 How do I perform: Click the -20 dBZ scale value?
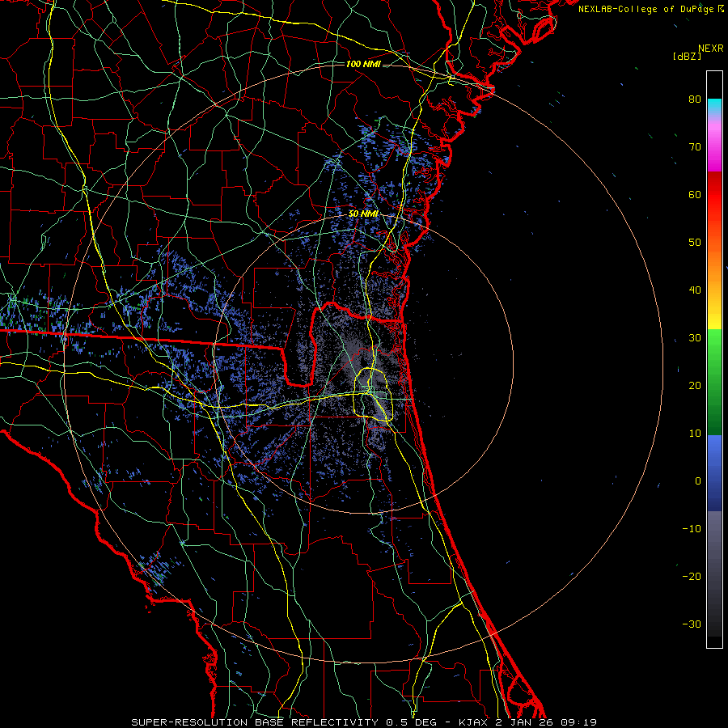692,577
